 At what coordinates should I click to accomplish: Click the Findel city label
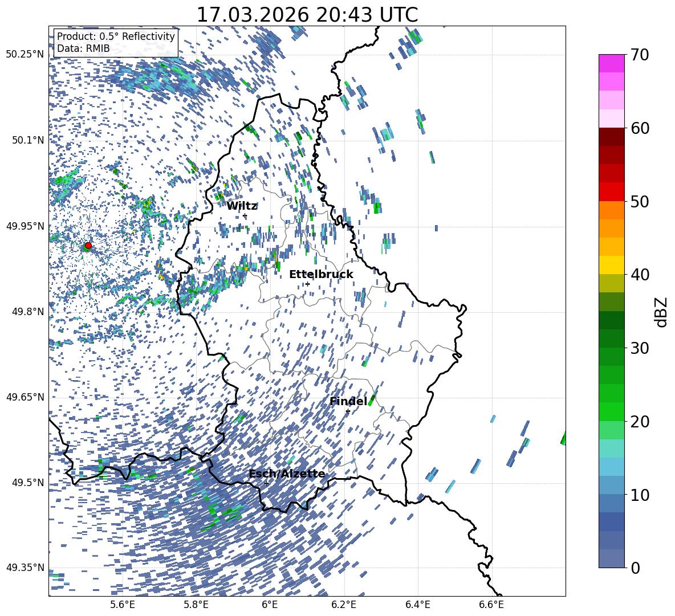[x=348, y=401]
